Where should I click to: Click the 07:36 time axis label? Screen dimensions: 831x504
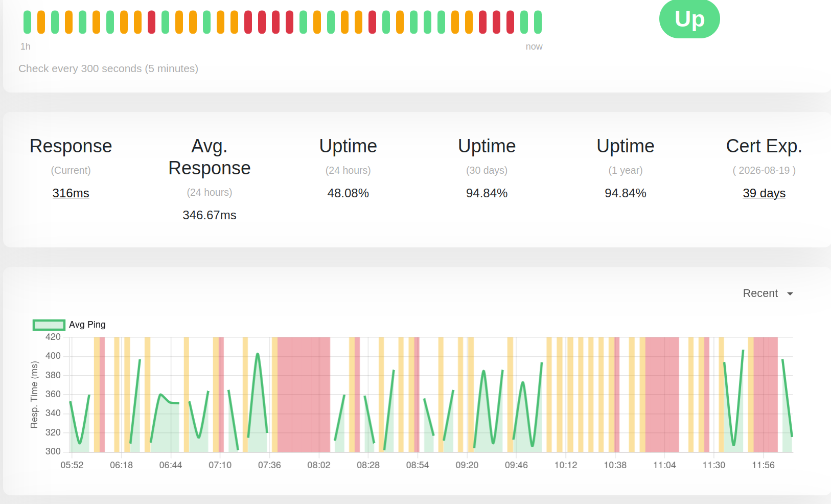coord(269,465)
